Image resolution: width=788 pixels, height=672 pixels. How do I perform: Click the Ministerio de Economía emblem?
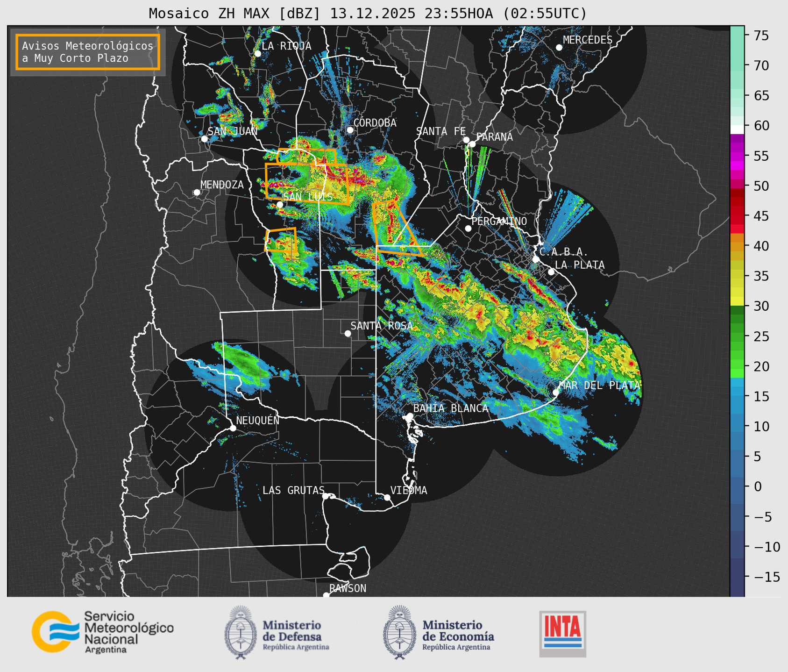coord(399,632)
